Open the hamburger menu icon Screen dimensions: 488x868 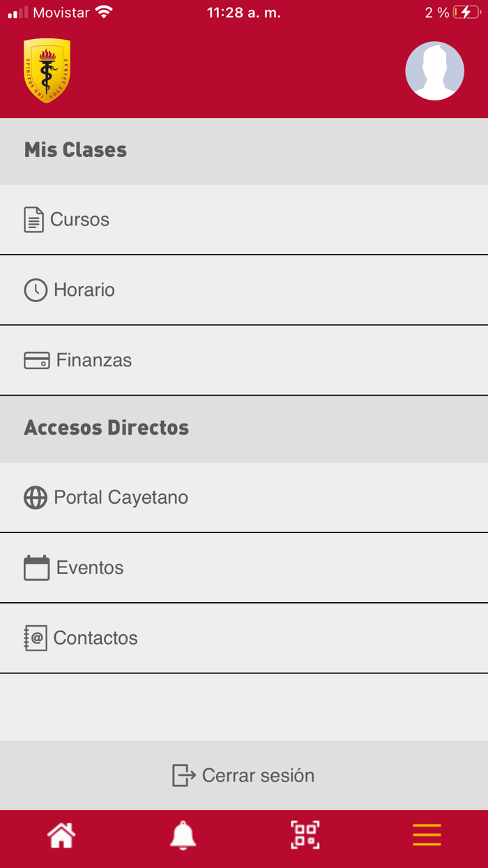427,835
